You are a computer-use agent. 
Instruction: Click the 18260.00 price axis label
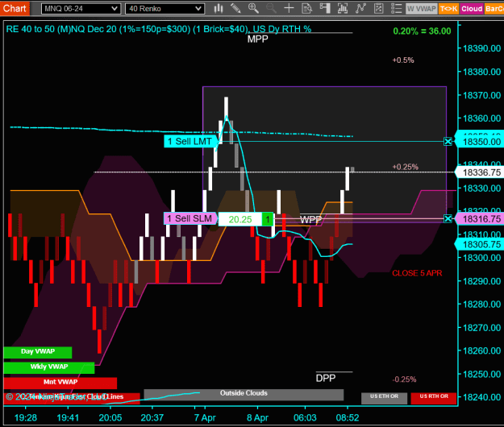(481, 350)
